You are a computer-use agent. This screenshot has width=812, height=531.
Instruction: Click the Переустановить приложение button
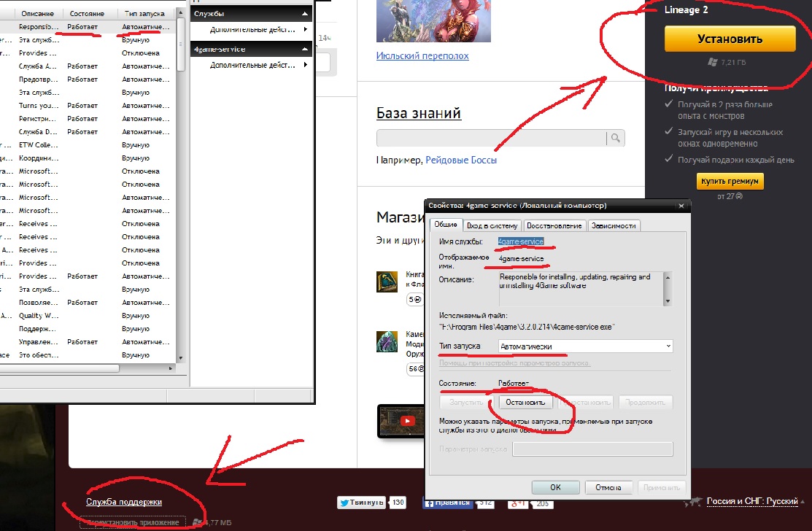click(x=133, y=522)
